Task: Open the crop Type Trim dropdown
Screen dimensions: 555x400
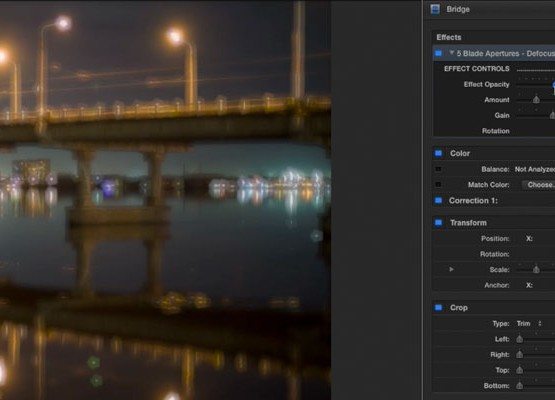Action: coord(529,324)
